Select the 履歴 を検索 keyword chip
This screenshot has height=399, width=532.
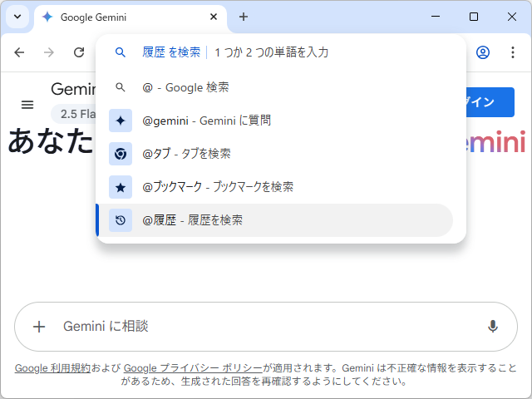(171, 52)
